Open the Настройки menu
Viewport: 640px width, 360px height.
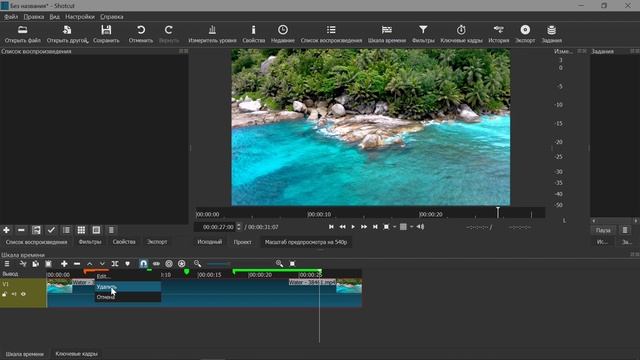[80, 17]
